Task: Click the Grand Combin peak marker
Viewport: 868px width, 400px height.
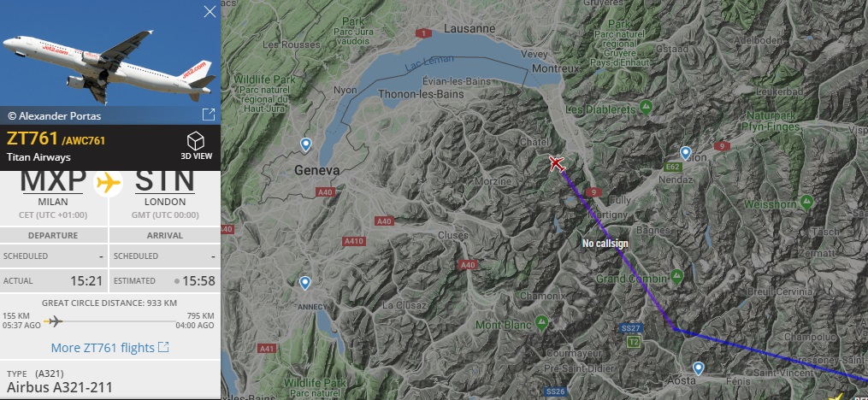Action: pyautogui.click(x=676, y=275)
